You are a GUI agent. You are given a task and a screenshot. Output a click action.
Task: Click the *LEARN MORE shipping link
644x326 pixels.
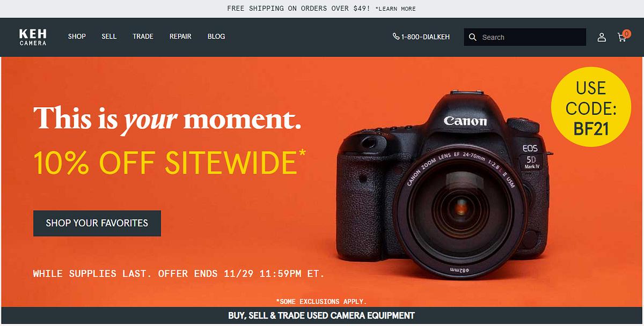pyautogui.click(x=396, y=9)
